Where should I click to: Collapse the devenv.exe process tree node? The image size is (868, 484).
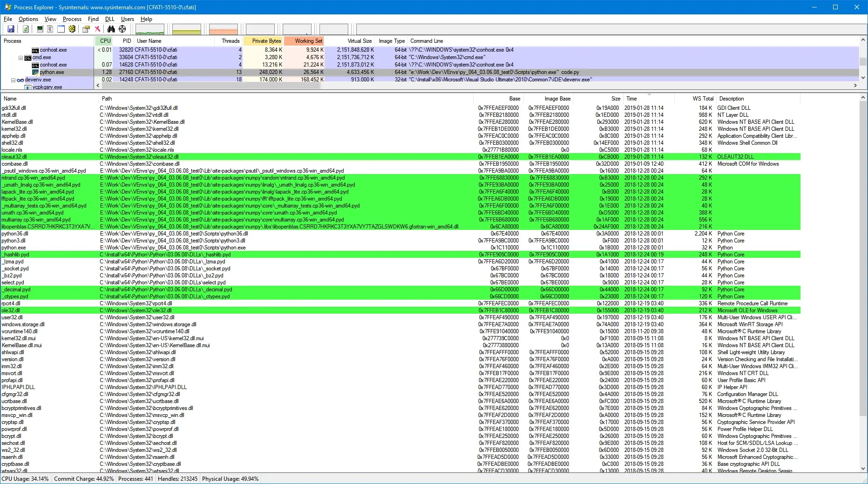(x=13, y=80)
